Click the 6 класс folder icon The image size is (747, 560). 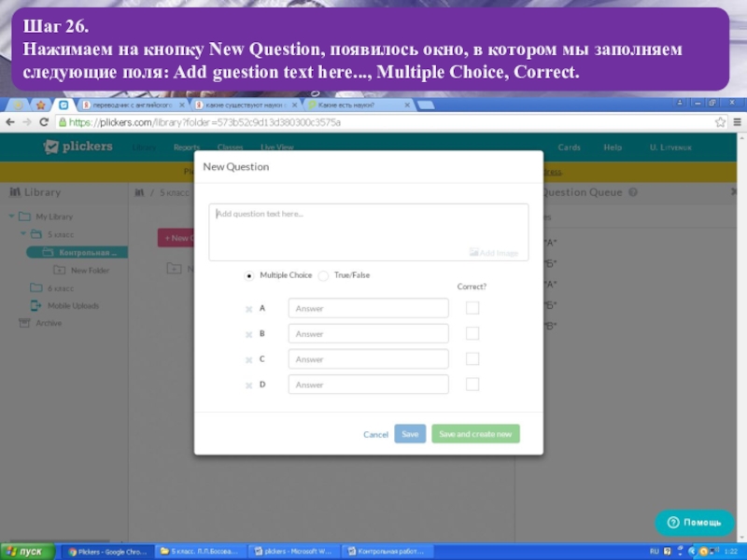click(35, 287)
